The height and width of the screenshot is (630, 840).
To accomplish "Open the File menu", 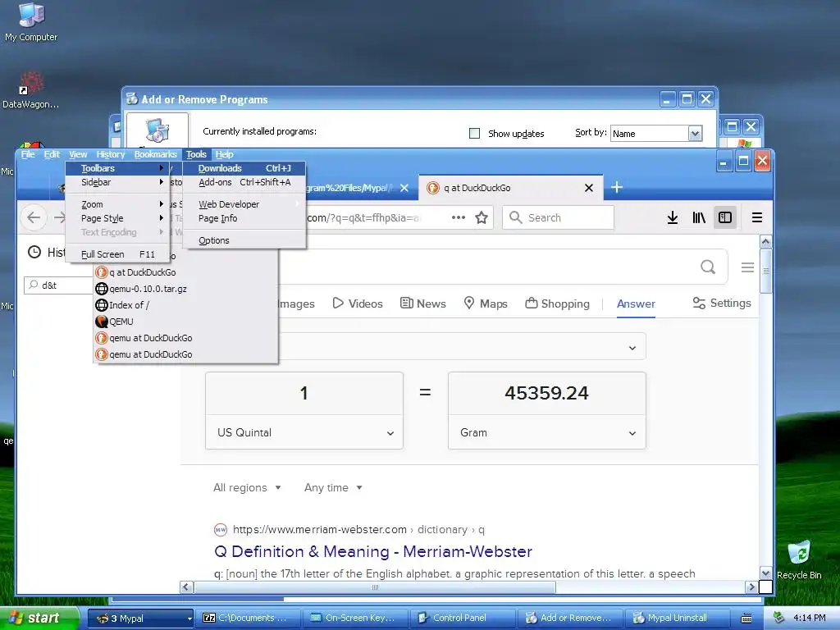I will pos(28,154).
